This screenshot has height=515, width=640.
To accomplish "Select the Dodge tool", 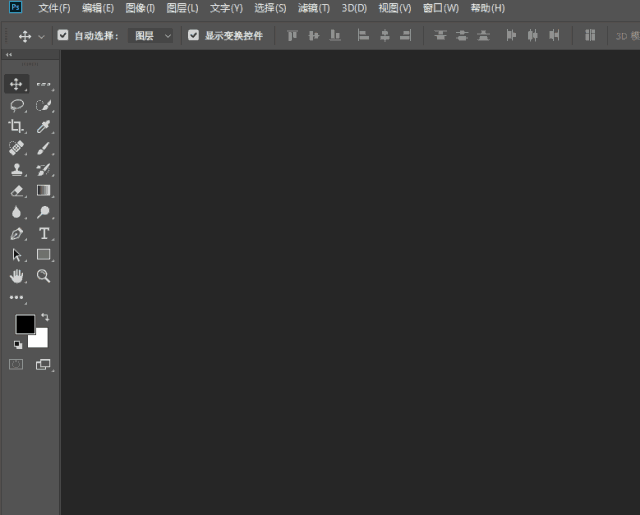I will coord(43,212).
